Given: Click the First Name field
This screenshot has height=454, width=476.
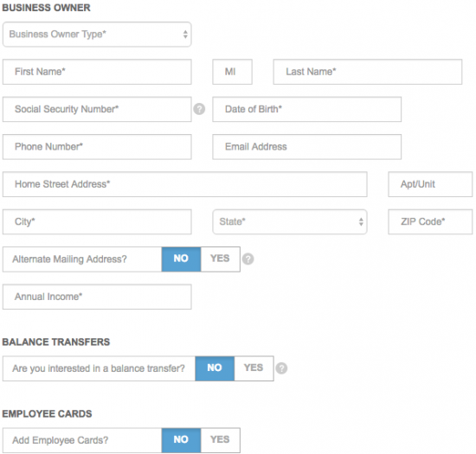Looking at the screenshot, I should click(97, 72).
